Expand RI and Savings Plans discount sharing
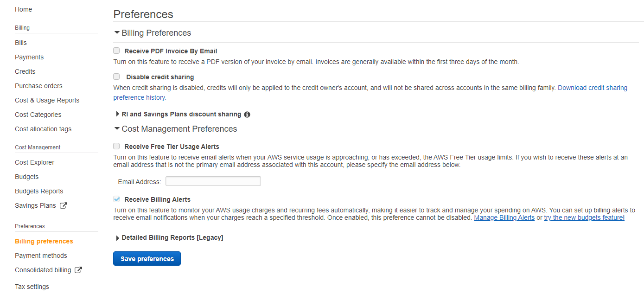Image resolution: width=644 pixels, height=294 pixels. [117, 114]
